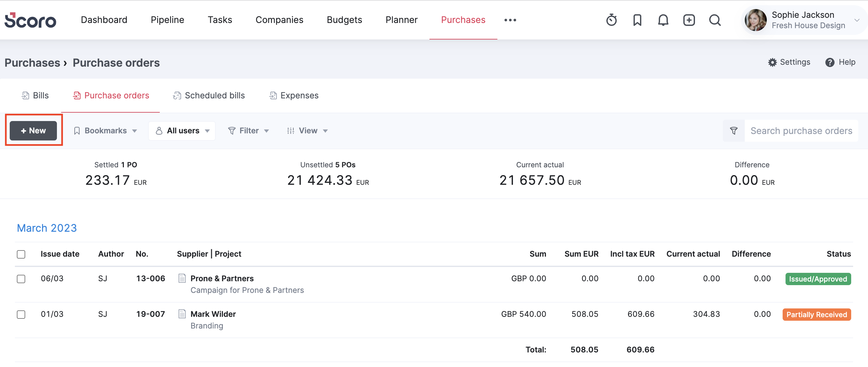Viewport: 868px width, 367px height.
Task: Sort by Author column header
Action: point(111,254)
